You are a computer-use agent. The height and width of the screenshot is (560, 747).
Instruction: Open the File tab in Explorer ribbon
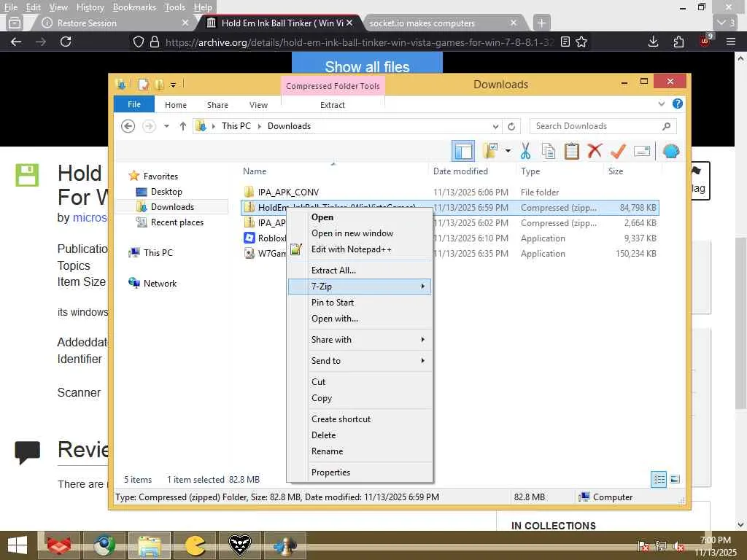point(134,104)
